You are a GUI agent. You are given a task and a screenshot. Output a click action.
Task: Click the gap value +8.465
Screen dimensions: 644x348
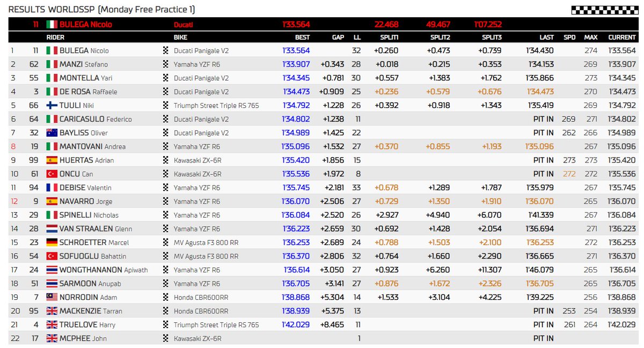(333, 324)
